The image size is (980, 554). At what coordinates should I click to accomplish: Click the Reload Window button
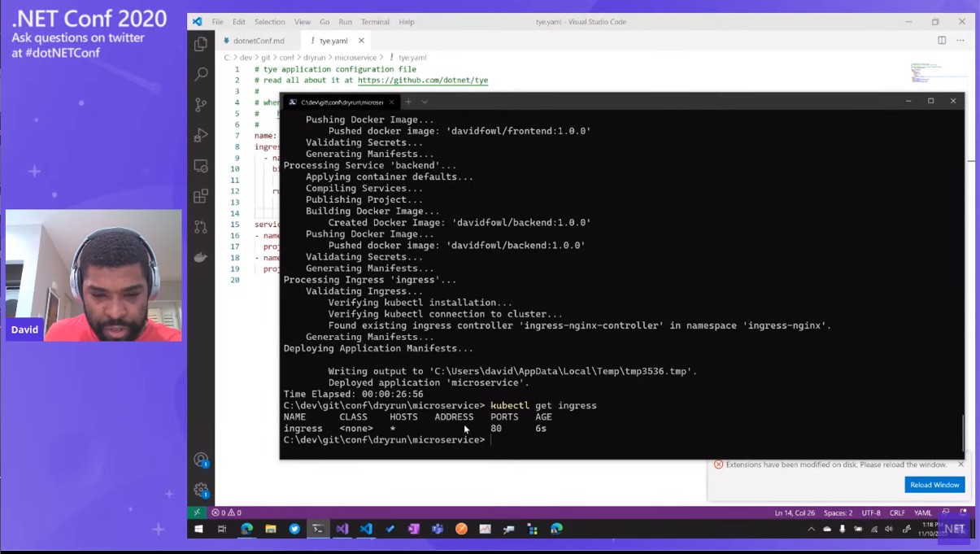pos(934,485)
